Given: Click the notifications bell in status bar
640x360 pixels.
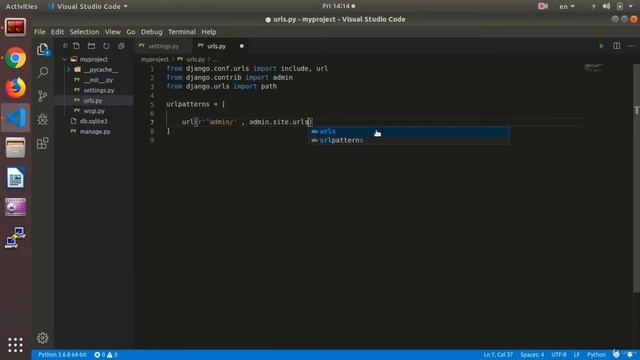Looking at the screenshot, I should 630,354.
